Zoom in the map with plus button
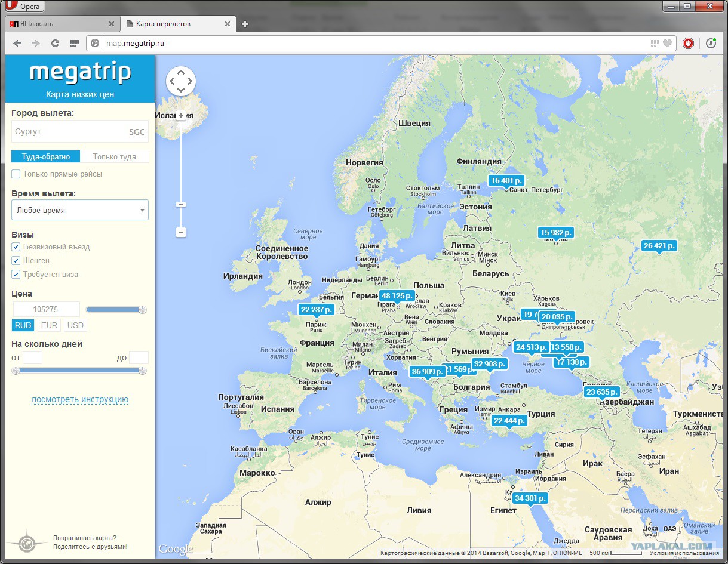This screenshot has height=564, width=728. (x=181, y=115)
